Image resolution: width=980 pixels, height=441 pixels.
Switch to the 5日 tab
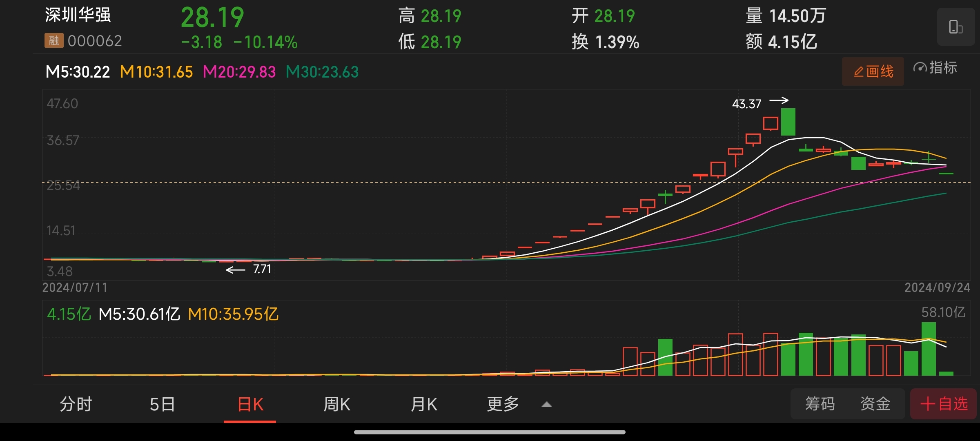[162, 405]
